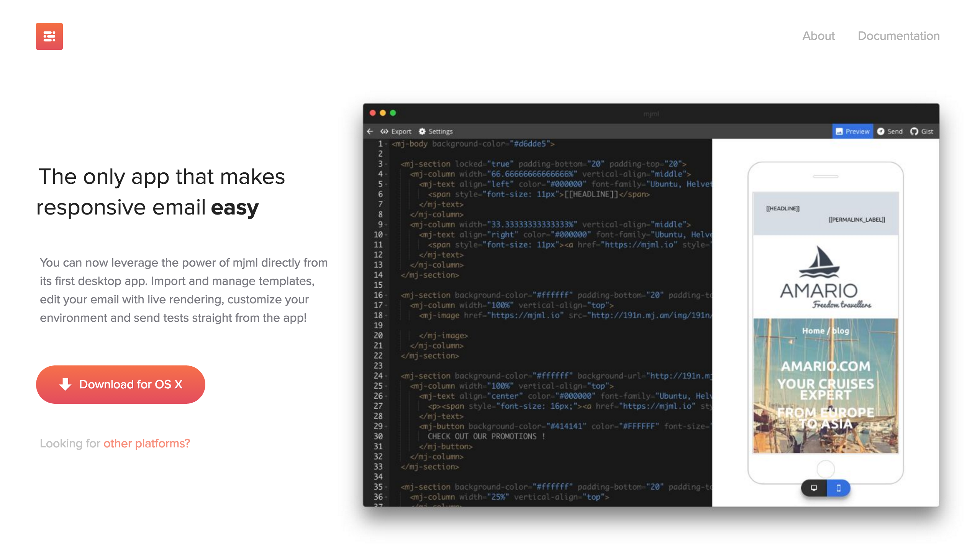Click the orange mjml logo at top left
The height and width of the screenshot is (547, 980).
coord(49,36)
